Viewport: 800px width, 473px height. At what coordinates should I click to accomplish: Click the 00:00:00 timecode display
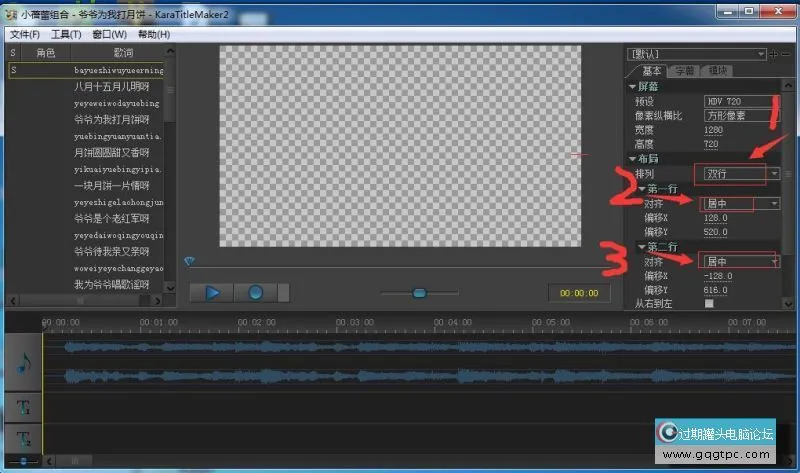pos(579,293)
